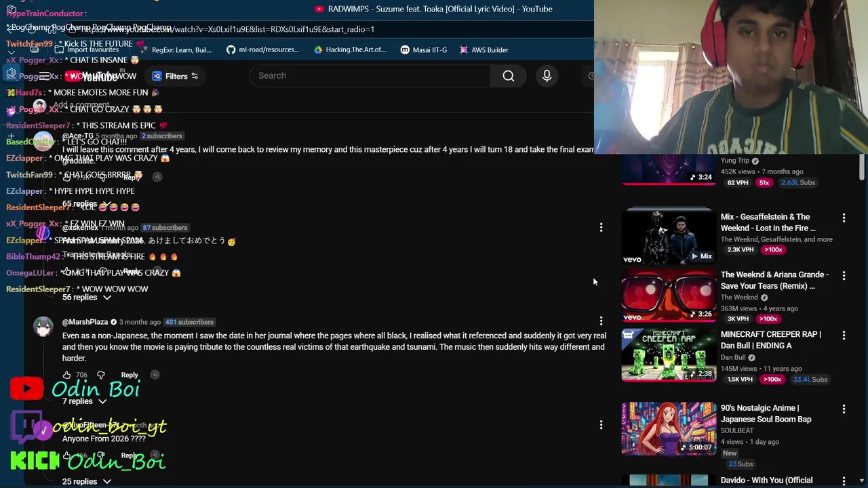Open more options for the Gesaffelstein Mix video
Screen dimensions: 868x488
[844, 218]
